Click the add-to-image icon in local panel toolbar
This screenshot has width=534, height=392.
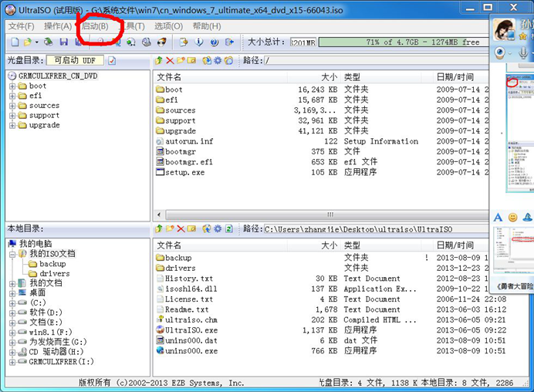206,228
